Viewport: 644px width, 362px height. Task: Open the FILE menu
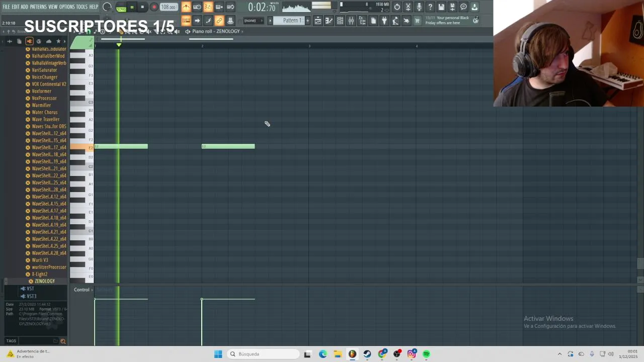click(x=6, y=7)
